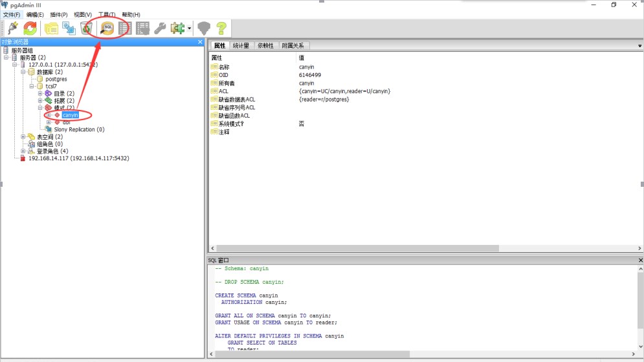The image size is (644, 362).
Task: Click the plug icon to add a server connection
Action: (x=13, y=28)
